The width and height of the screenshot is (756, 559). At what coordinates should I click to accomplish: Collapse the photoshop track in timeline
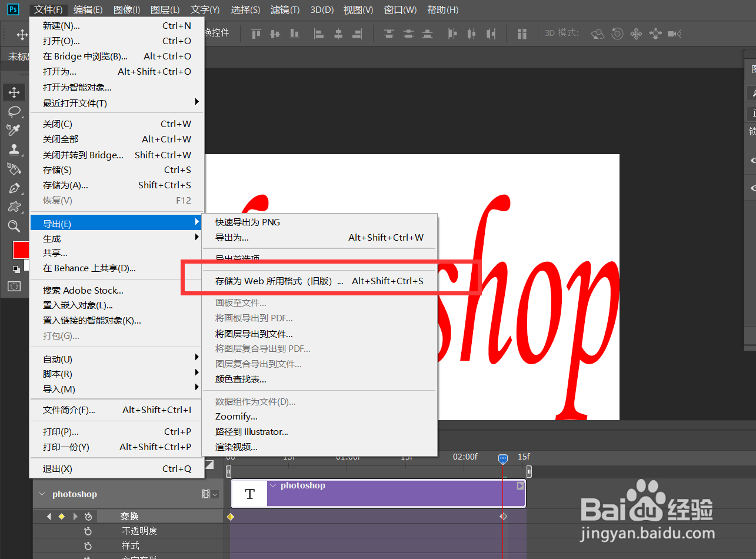[42, 494]
